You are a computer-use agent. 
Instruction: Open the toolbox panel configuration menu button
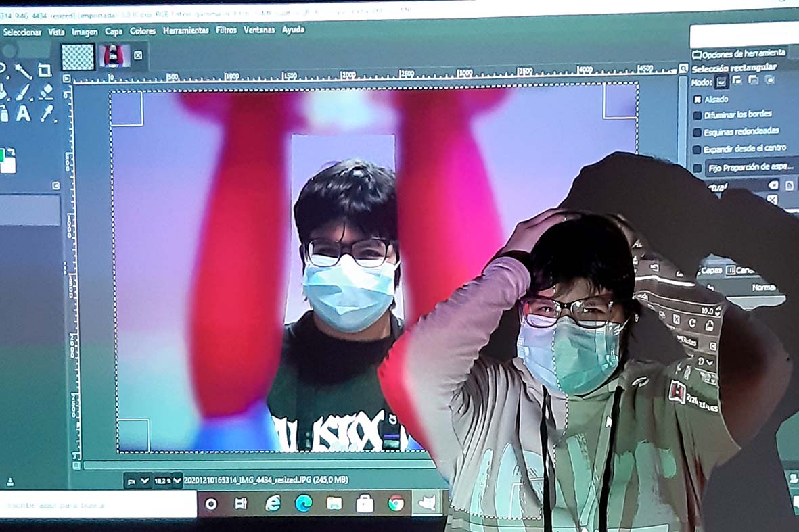56,186
